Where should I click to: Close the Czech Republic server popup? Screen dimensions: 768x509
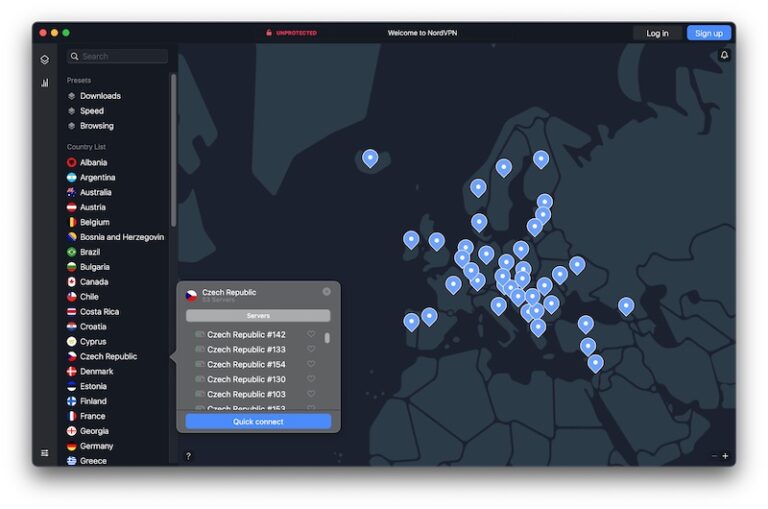(326, 292)
